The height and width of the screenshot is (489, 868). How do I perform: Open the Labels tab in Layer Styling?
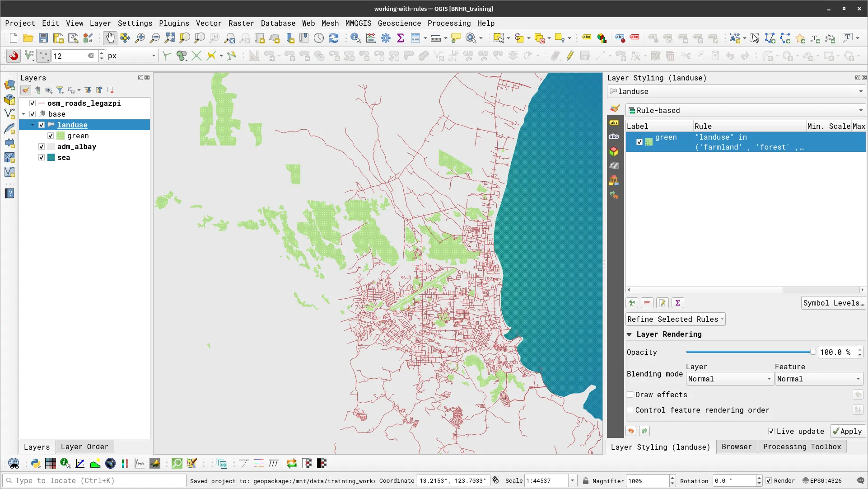coord(614,122)
